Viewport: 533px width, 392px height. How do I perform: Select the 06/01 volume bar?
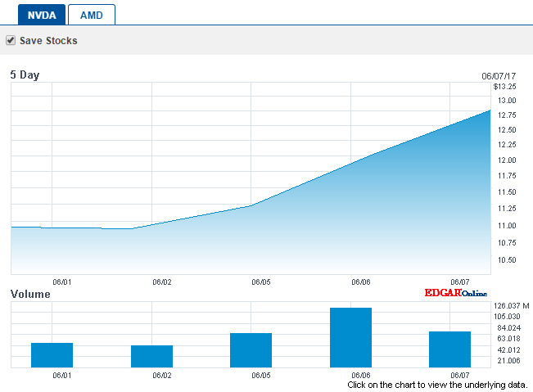pos(52,355)
